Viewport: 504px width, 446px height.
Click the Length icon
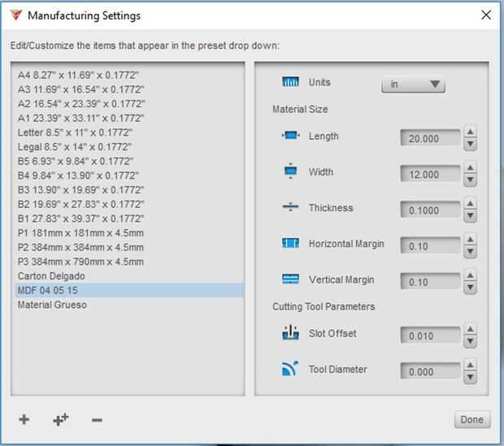(291, 136)
